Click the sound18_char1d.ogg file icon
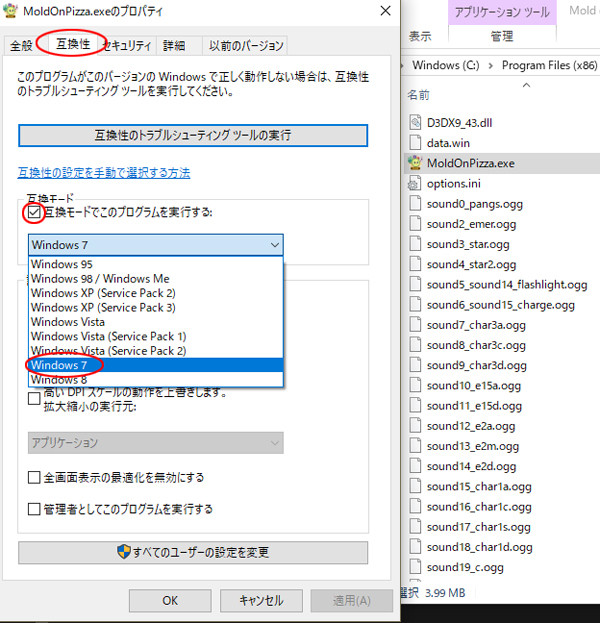Screen dimensions: 600x623 pyautogui.click(x=415, y=547)
